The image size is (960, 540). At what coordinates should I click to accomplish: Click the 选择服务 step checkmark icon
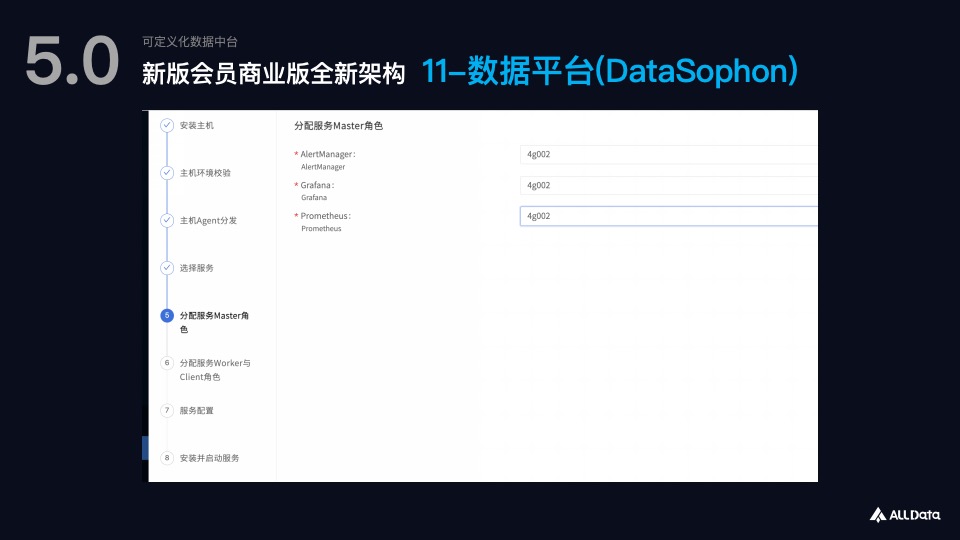pyautogui.click(x=167, y=268)
